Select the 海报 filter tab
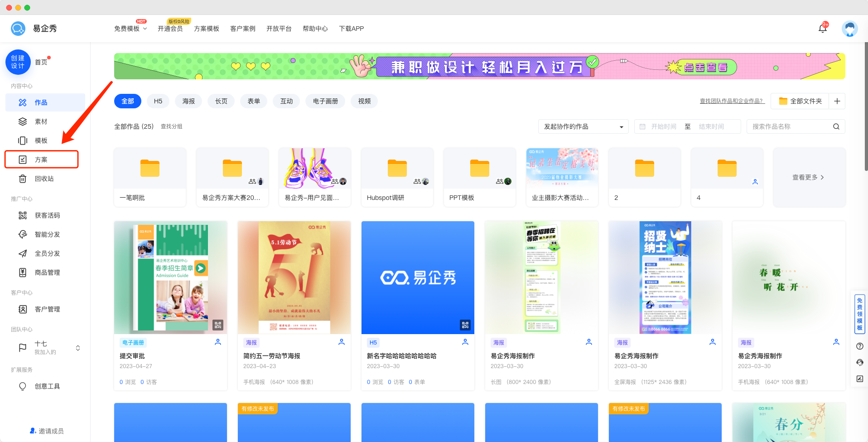Viewport: 868px width, 442px height. 188,101
